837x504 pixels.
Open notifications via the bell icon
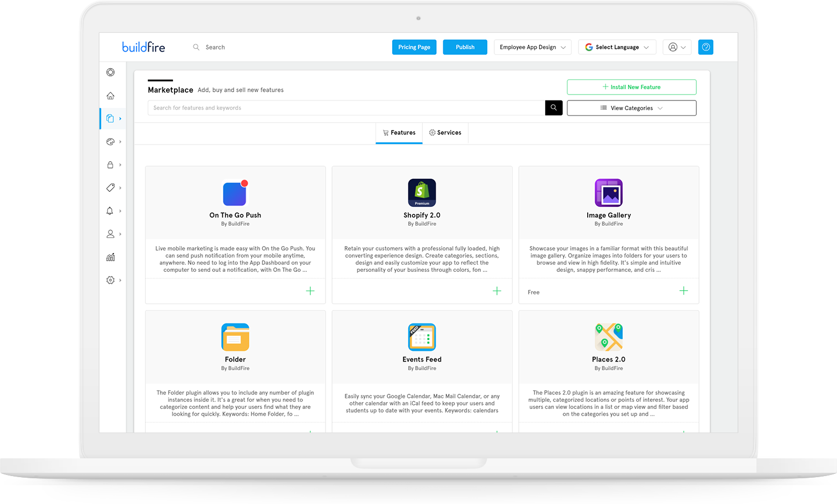(111, 211)
